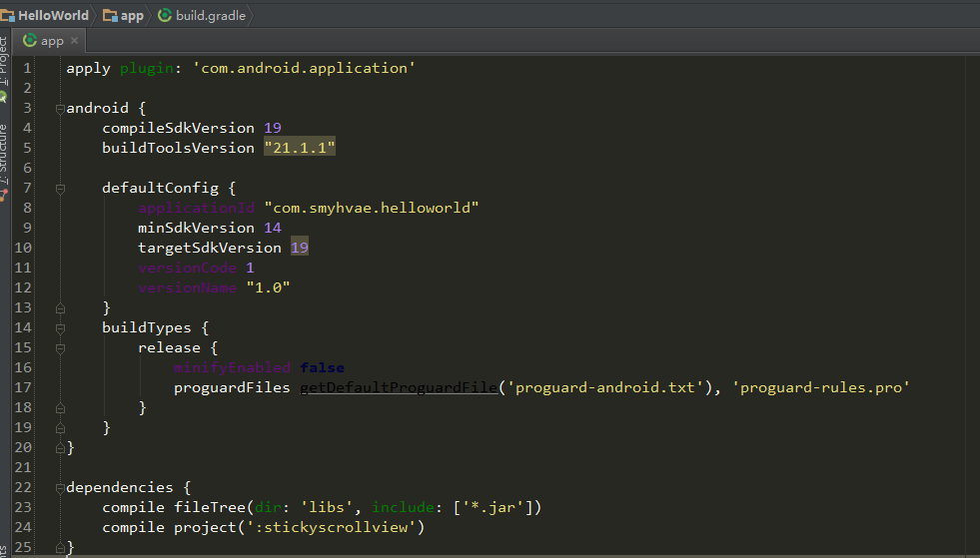Screen dimensions: 980x558
Task: Click 'libs' directory string
Action: (327, 507)
